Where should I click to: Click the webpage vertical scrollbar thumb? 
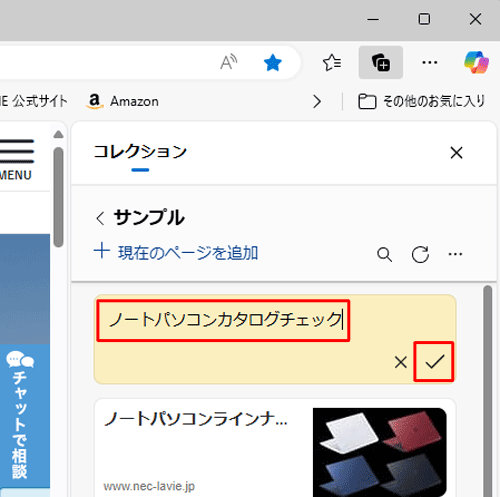pyautogui.click(x=58, y=197)
